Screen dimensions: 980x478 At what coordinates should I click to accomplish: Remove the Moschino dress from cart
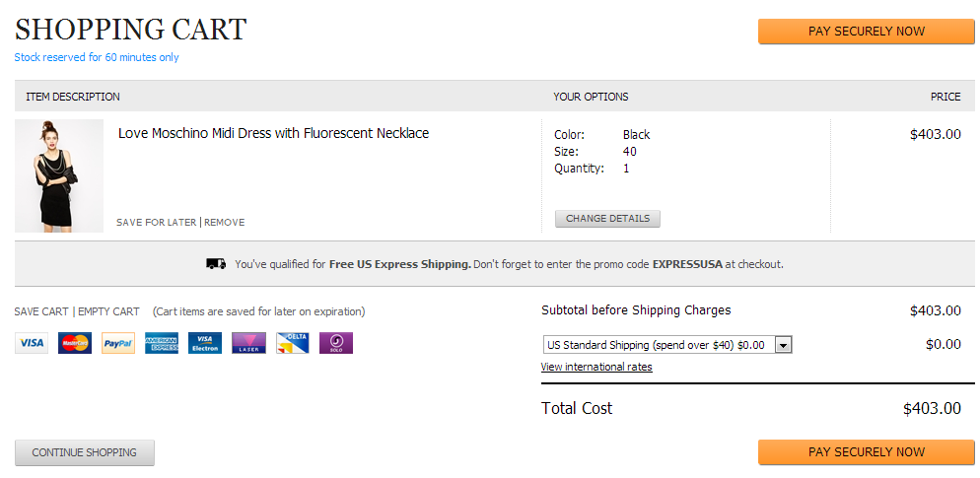[225, 223]
